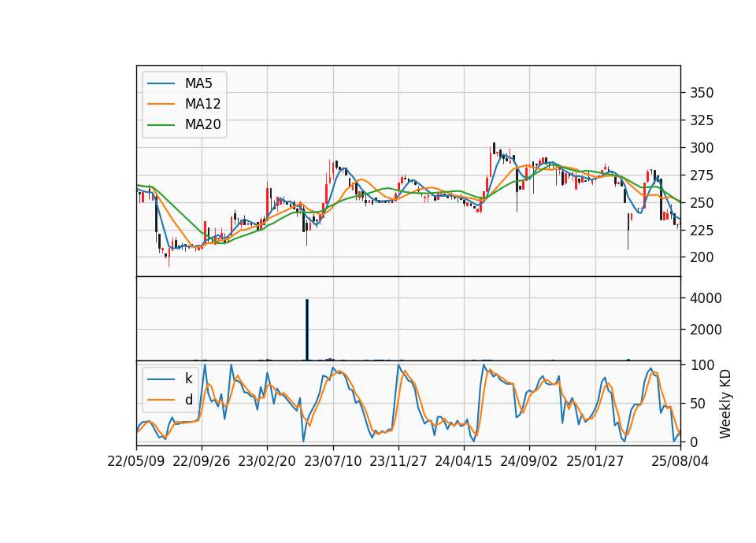Image resolution: width=756 pixels, height=543 pixels.
Task: Click the 250 price axis label
Action: click(x=702, y=203)
